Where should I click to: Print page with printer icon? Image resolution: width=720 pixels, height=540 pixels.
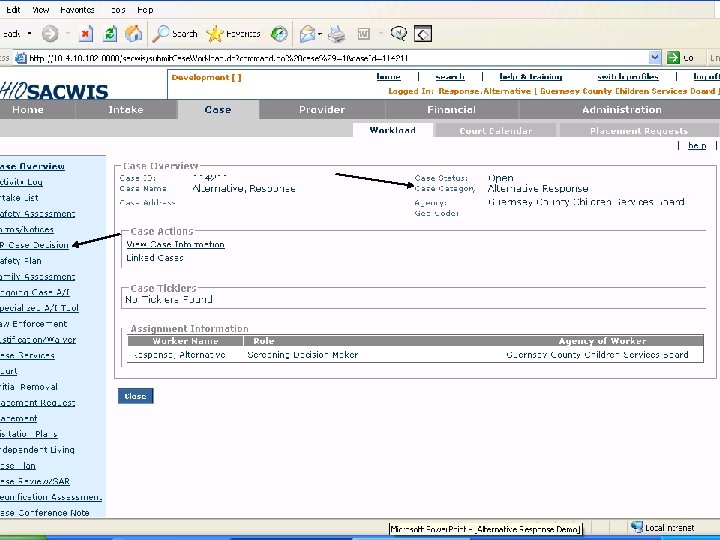337,34
